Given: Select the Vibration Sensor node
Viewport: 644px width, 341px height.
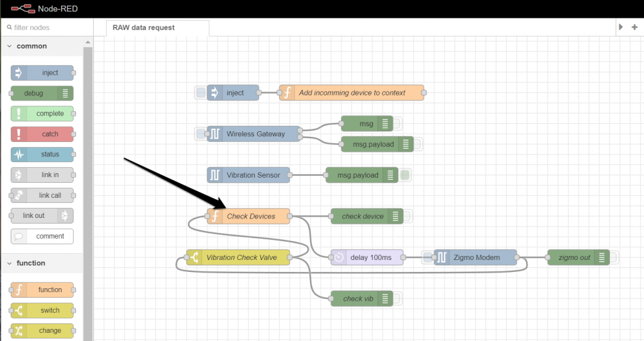Looking at the screenshot, I should tap(248, 175).
